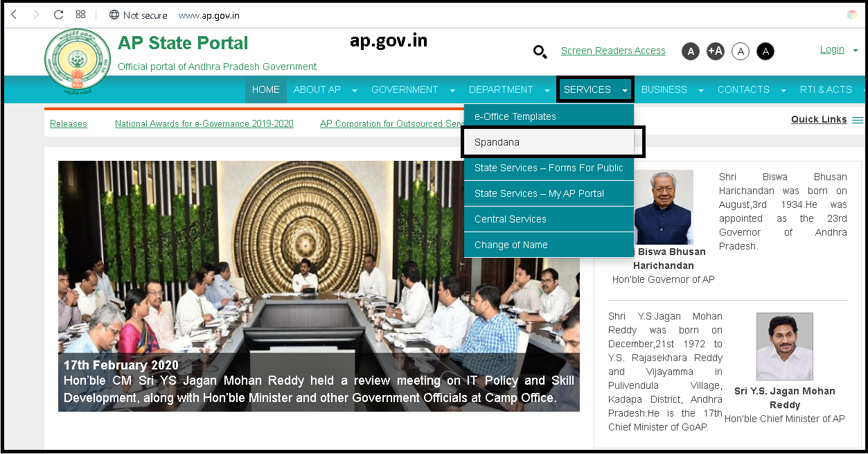
Task: Select State Services – My AP Portal
Action: tap(549, 193)
